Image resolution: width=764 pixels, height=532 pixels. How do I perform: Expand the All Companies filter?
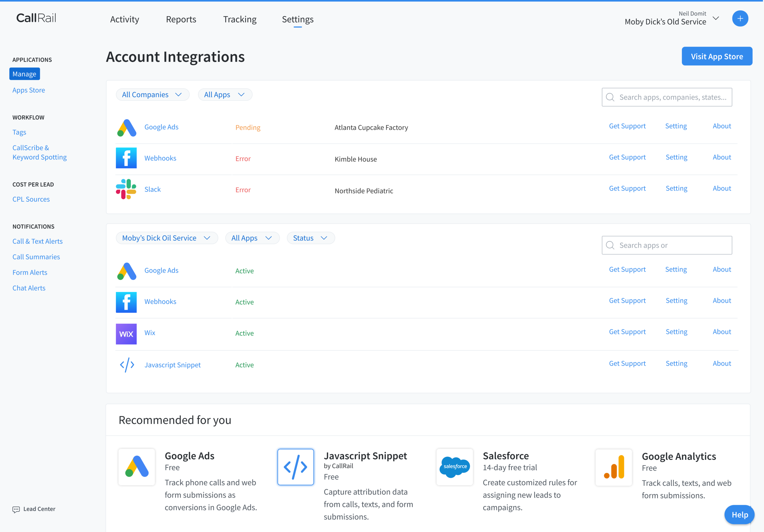coord(152,94)
